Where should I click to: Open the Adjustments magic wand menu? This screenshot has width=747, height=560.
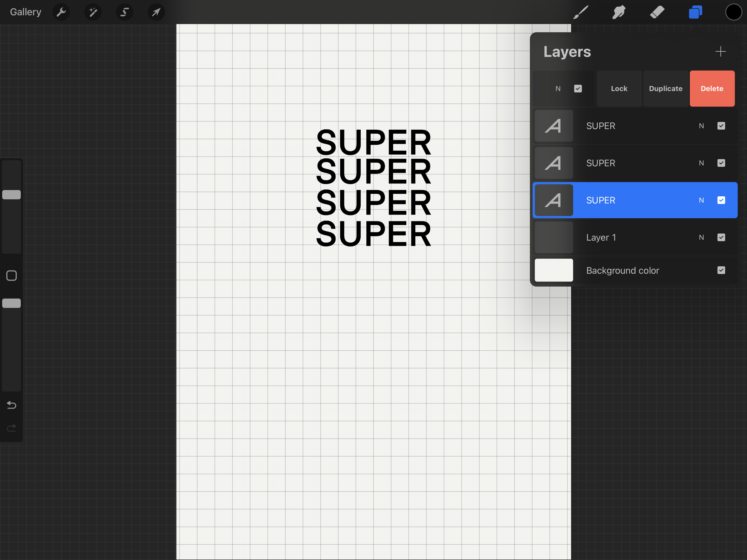point(93,13)
